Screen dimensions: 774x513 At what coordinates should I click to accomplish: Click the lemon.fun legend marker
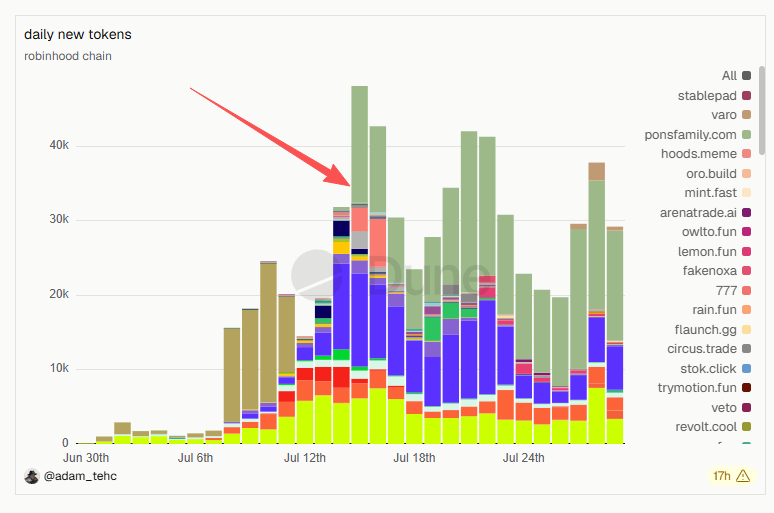pos(746,251)
